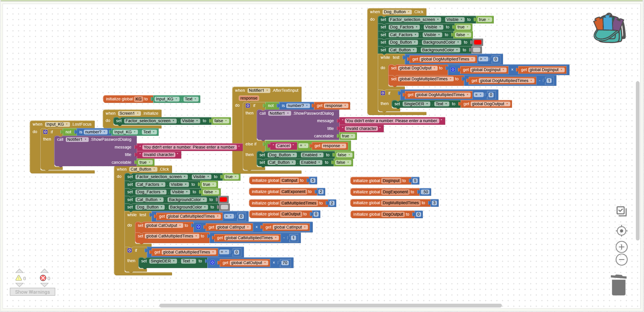Zoom out with the minus icon
The image size is (644, 312).
[x=621, y=260]
